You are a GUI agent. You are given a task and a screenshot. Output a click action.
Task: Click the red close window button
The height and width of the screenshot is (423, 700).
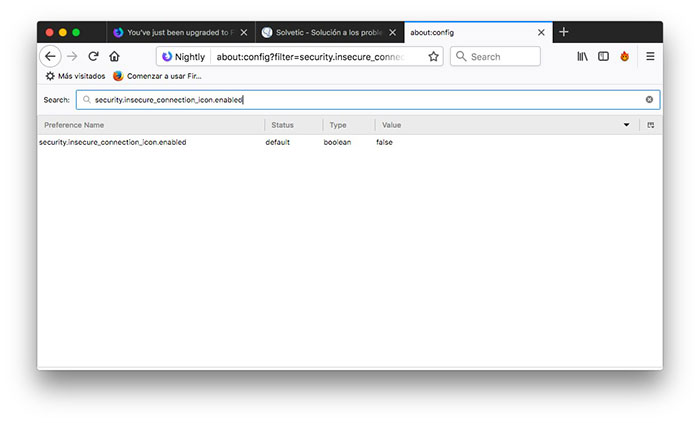click(x=50, y=32)
